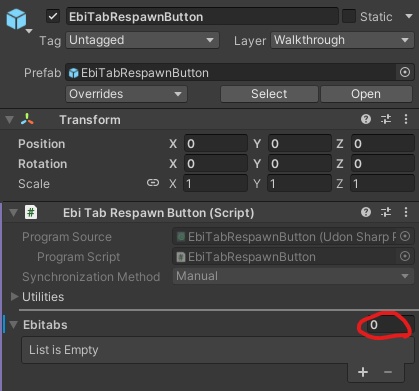Collapse the Transform component foldout

coord(10,120)
